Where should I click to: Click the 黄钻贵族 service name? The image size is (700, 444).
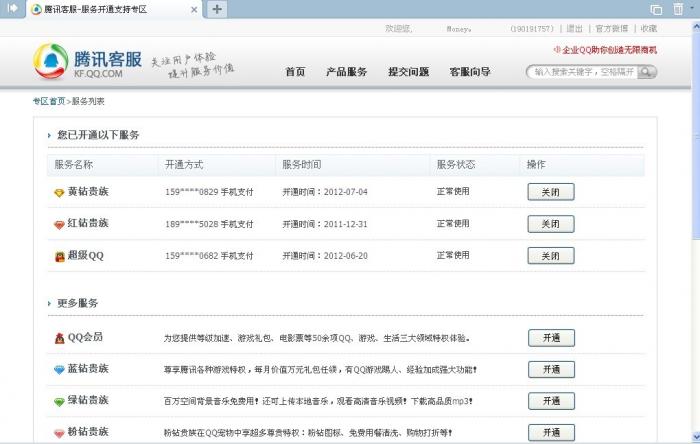[88, 192]
